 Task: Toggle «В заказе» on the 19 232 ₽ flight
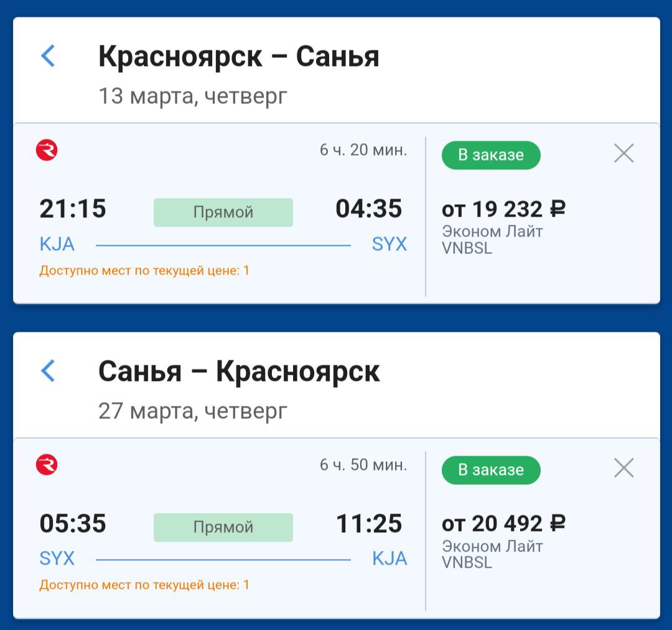coord(491,155)
